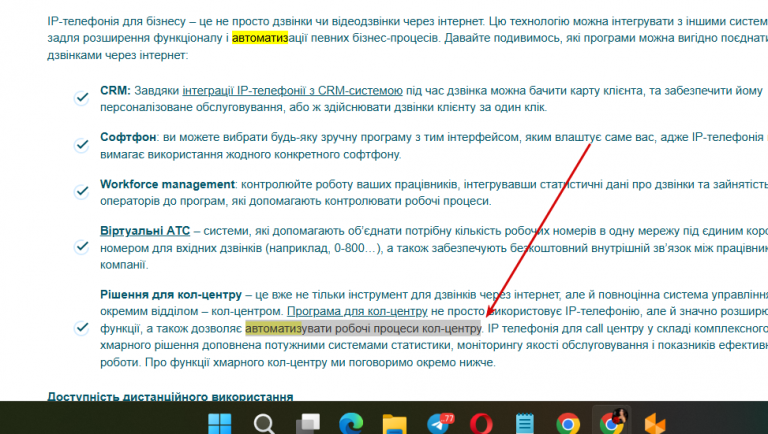Click text операторів до програм
The image size is (768, 434).
(163, 201)
